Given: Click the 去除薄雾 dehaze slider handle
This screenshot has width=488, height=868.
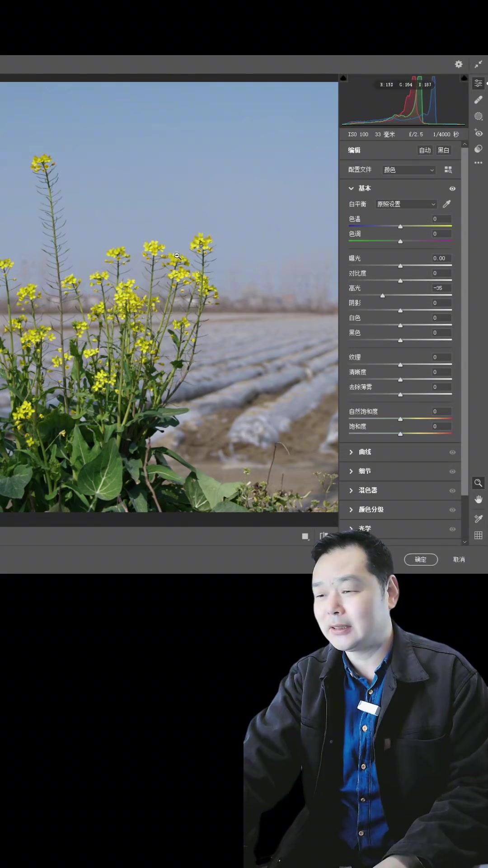Looking at the screenshot, I should click(x=400, y=395).
